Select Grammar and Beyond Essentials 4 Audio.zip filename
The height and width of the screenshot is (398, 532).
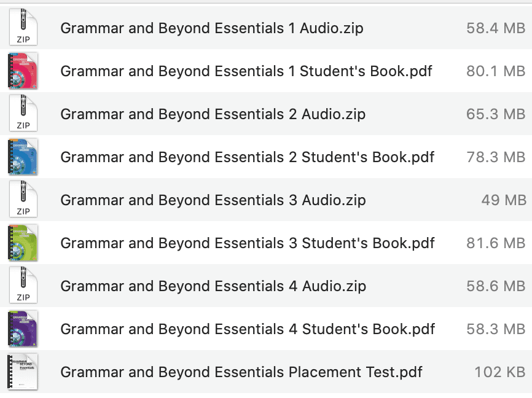213,286
